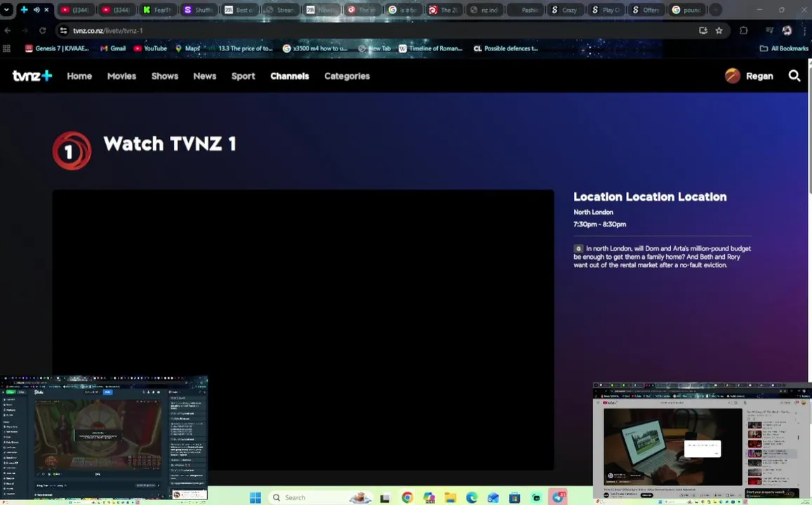Image resolution: width=812 pixels, height=505 pixels.
Task: Open the Genesis 7 bookmark
Action: [57, 48]
